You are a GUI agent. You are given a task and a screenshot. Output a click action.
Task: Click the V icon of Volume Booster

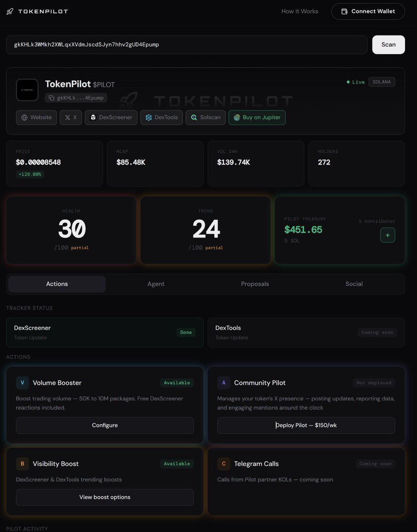coord(23,383)
